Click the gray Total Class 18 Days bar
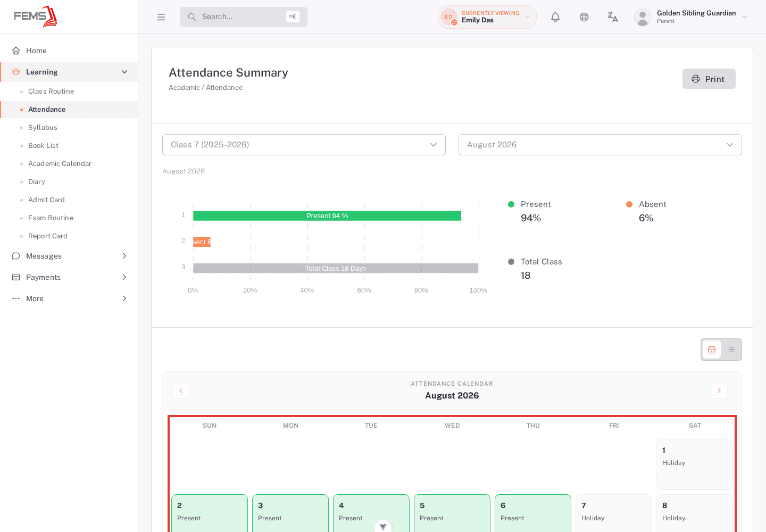 click(336, 268)
